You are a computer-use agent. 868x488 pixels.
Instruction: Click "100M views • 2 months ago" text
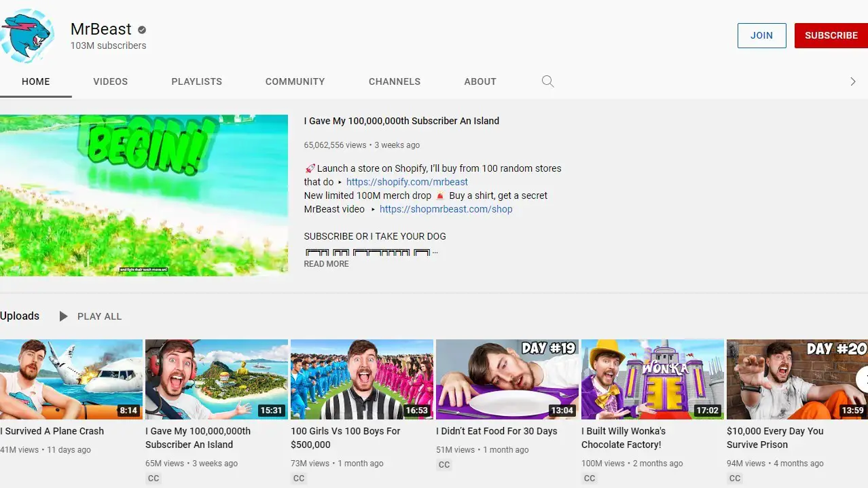click(x=632, y=464)
